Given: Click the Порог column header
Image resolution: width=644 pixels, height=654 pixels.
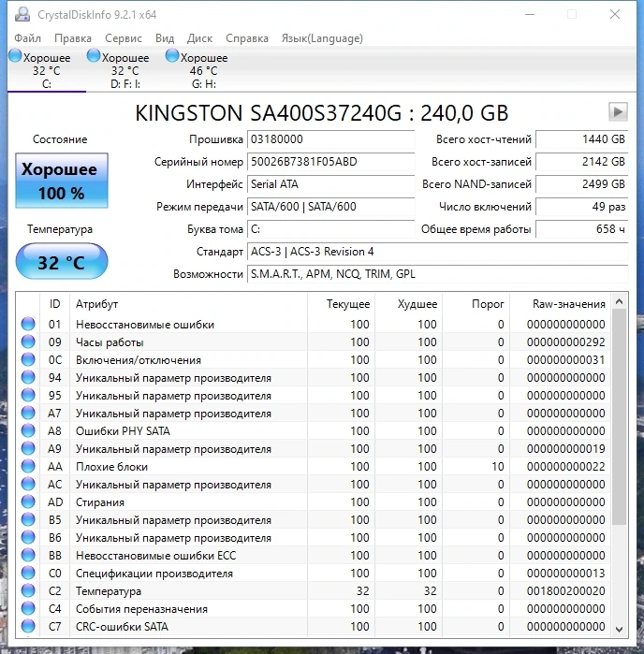Looking at the screenshot, I should (x=476, y=304).
